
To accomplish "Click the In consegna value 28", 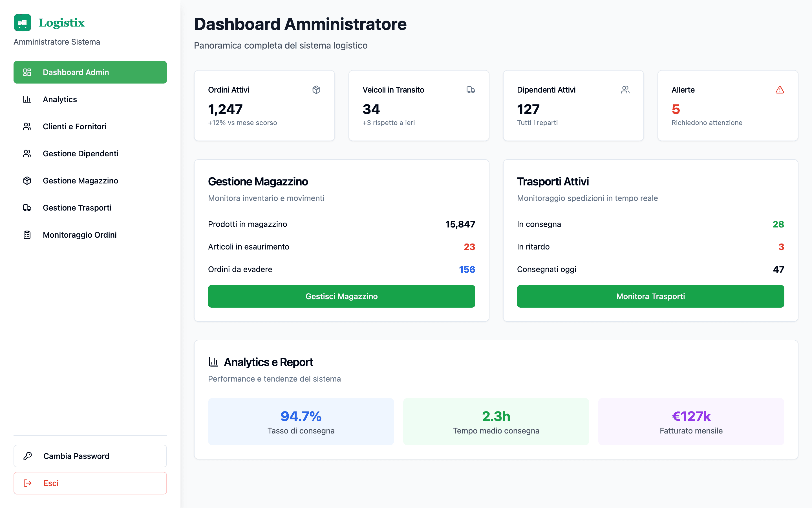I will (778, 224).
